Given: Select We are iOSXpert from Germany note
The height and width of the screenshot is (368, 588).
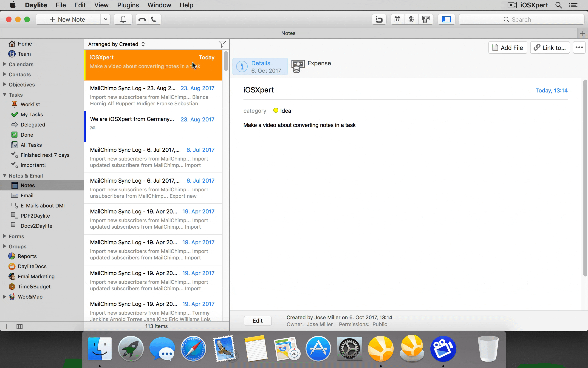Looking at the screenshot, I should (x=153, y=126).
